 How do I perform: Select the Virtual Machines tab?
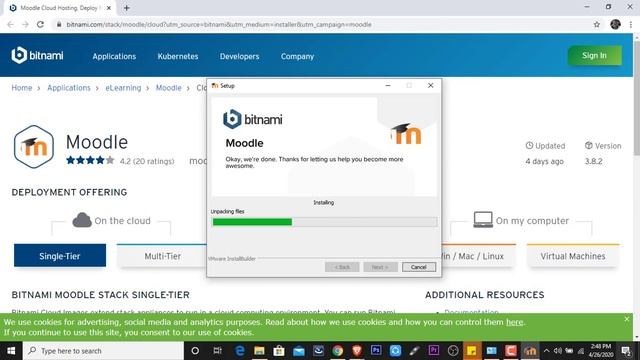[x=573, y=256]
